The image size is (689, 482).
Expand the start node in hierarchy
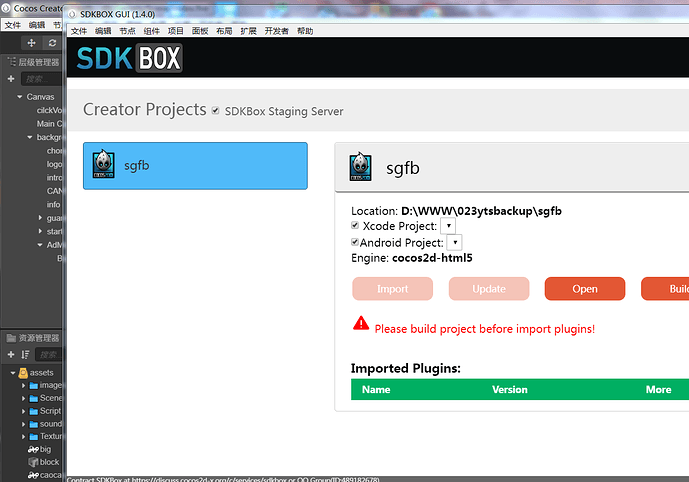40,231
